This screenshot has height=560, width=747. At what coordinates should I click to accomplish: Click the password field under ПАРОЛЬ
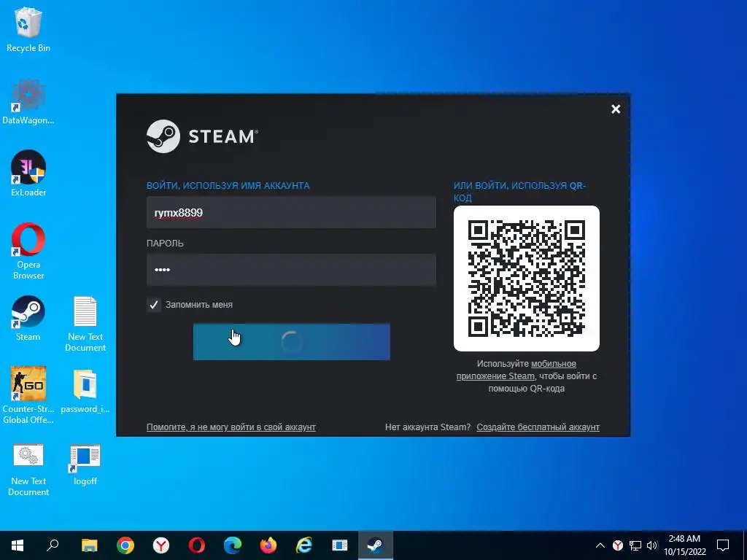tap(291, 270)
